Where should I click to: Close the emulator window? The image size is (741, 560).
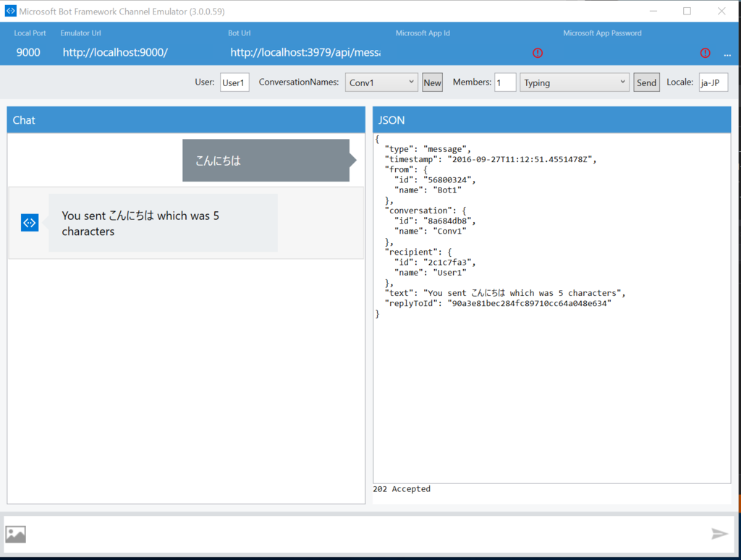point(721,11)
